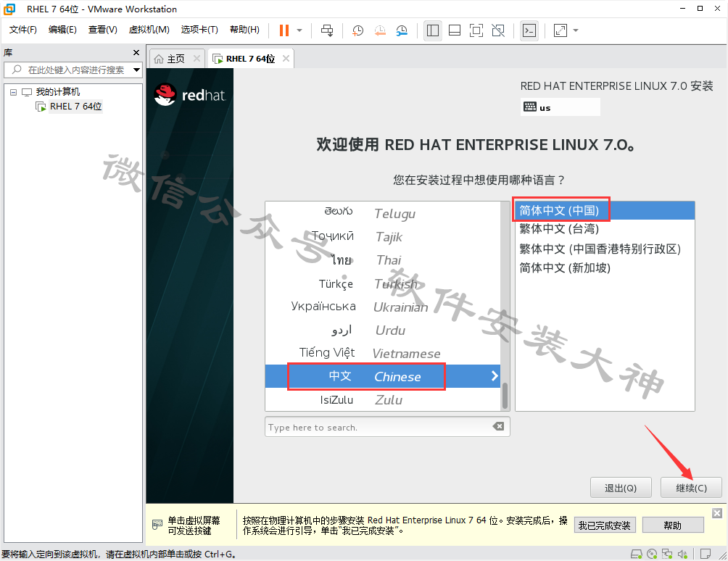This screenshot has height=561, width=728.
Task: Choose 繁体中文 (台湾) locale
Action: click(x=605, y=229)
